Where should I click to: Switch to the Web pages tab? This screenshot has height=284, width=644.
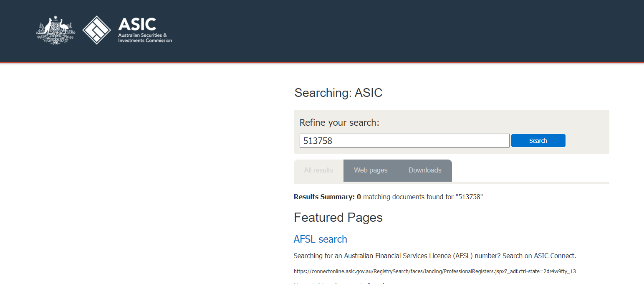click(x=371, y=170)
